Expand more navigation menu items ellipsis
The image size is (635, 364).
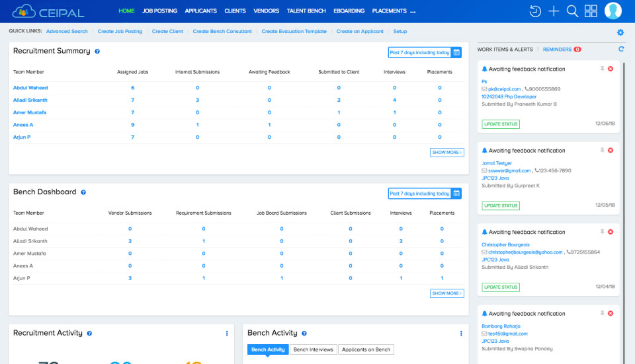point(413,12)
